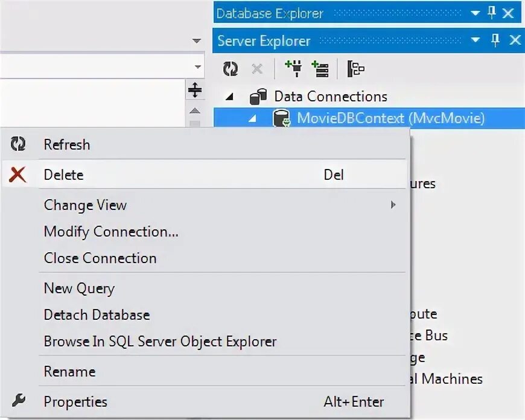Click Connect to Database plug icon
Screen dimensions: 525x420
[293, 69]
